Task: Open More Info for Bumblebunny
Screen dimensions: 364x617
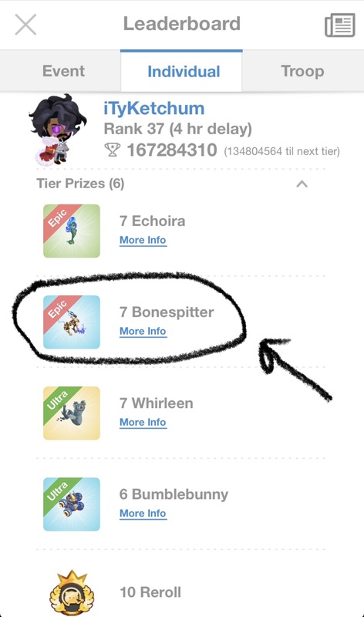Action: pos(143,514)
